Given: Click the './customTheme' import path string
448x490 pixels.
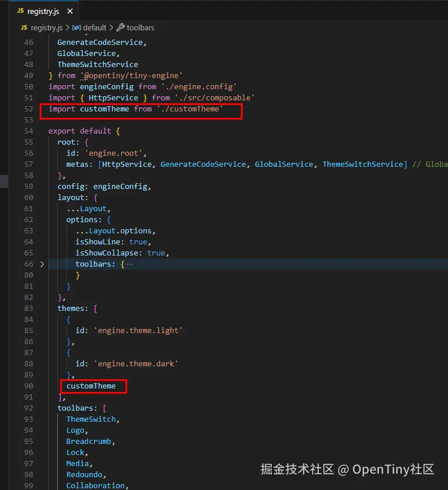Looking at the screenshot, I should 190,108.
